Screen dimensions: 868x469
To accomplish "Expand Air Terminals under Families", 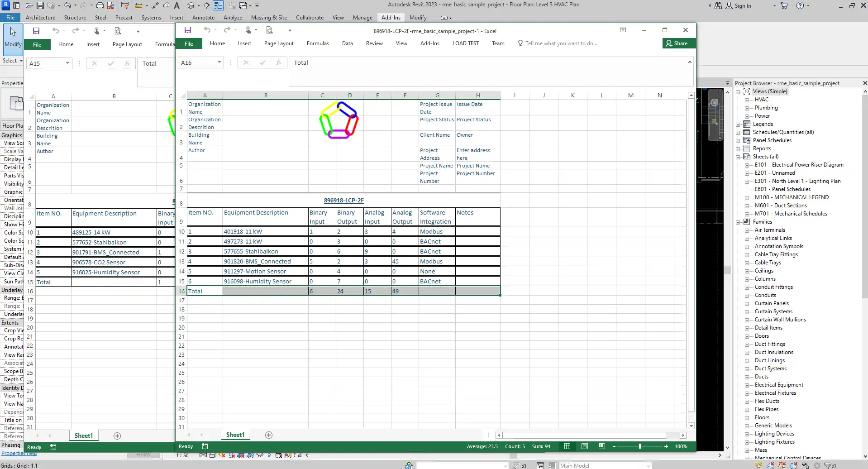I will click(746, 230).
